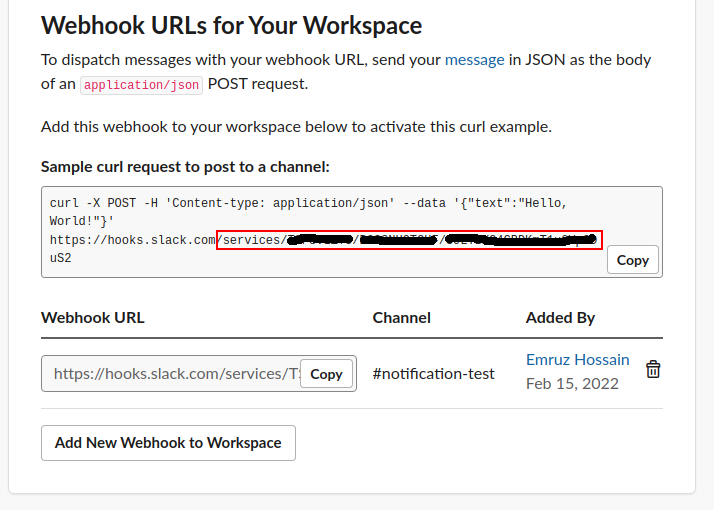This screenshot has height=510, width=714.
Task: Click Add New Webhook to Workspace
Action: click(168, 442)
